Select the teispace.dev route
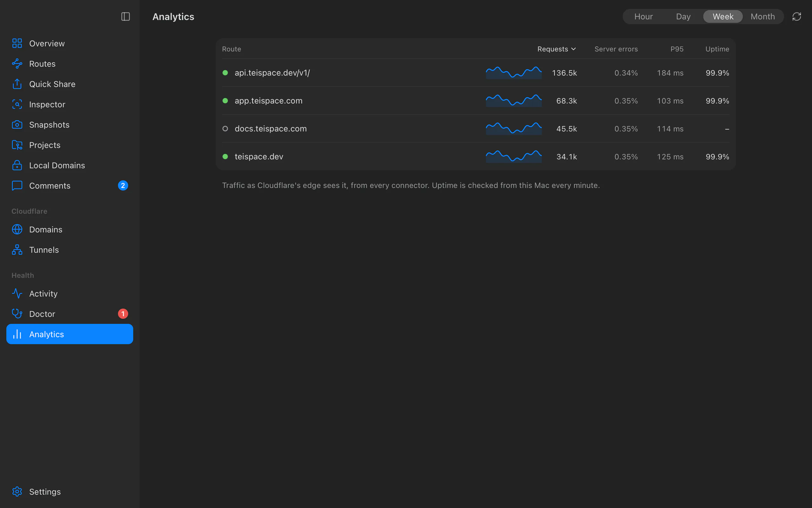The height and width of the screenshot is (508, 812). tap(475, 156)
